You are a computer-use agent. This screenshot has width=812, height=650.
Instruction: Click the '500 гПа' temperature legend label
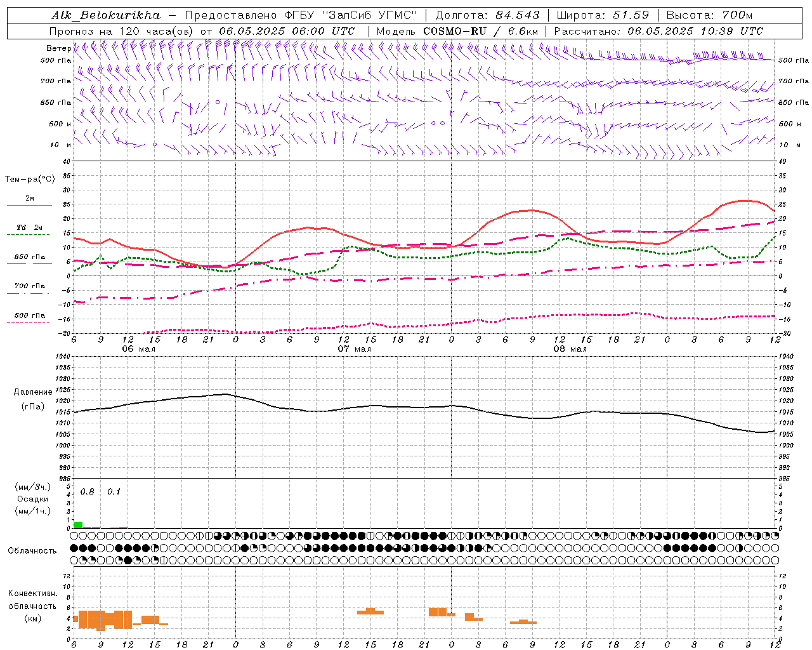click(x=30, y=315)
